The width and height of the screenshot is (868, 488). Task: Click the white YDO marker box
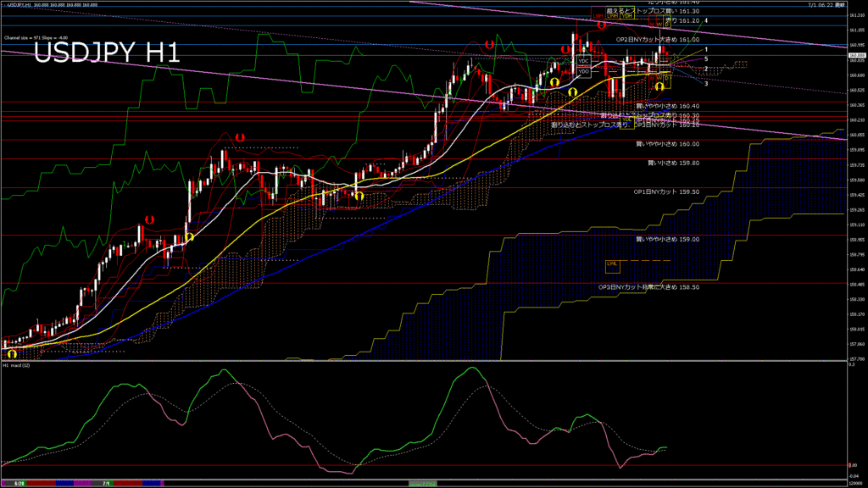(583, 71)
